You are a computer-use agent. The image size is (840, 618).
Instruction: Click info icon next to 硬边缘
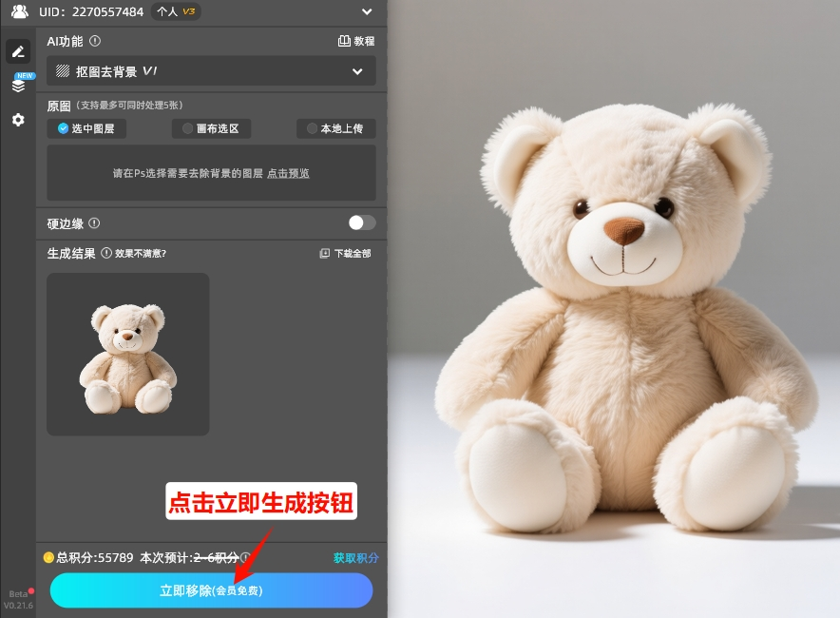coord(94,223)
